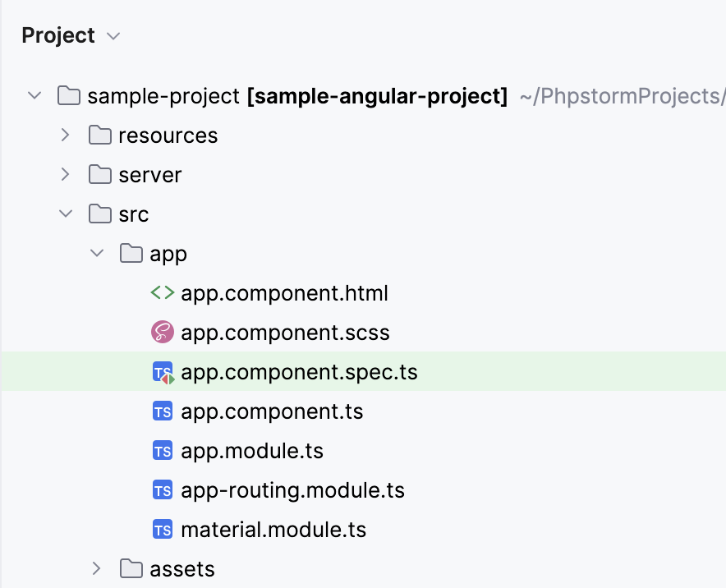The image size is (726, 588).
Task: Select the app-routing.module.ts file
Action: (x=292, y=491)
